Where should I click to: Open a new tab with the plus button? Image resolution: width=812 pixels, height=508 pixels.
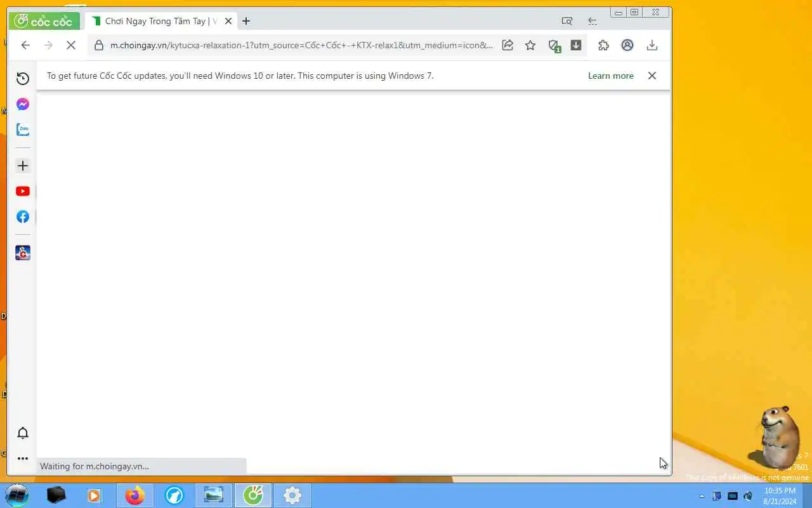click(246, 21)
